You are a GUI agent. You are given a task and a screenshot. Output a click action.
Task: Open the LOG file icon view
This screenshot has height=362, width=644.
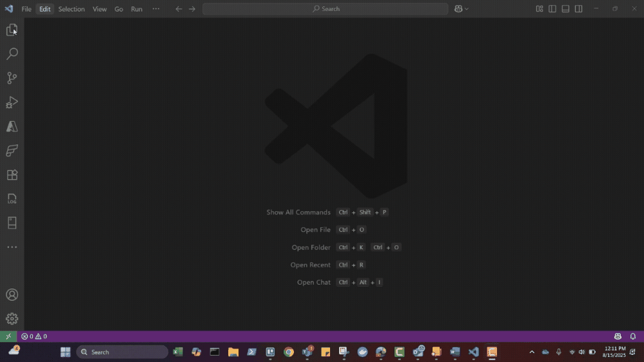coord(12,199)
